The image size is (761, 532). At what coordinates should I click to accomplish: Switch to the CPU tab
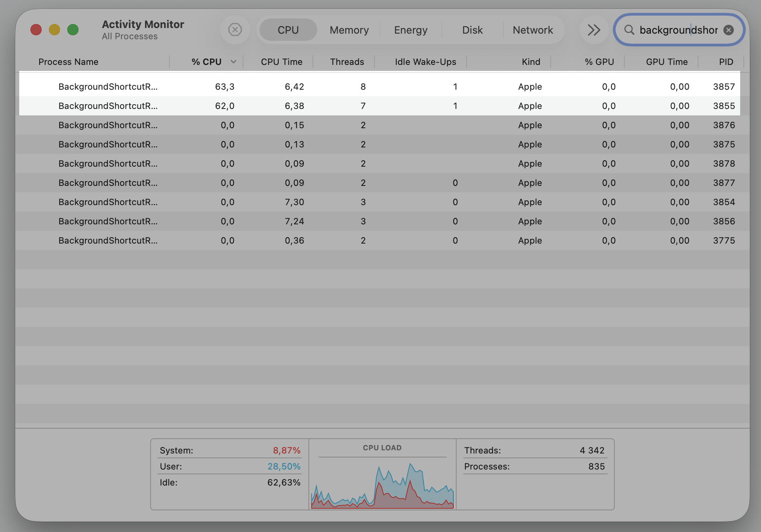point(288,30)
